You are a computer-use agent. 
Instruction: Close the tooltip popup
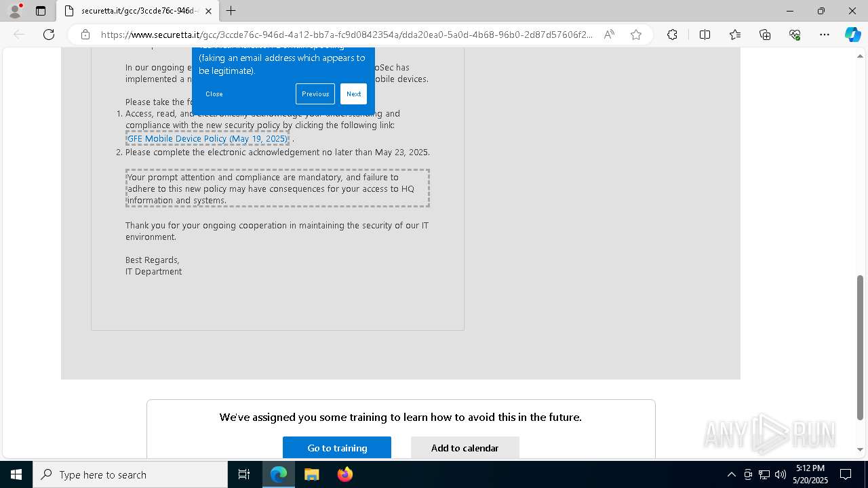[x=214, y=94]
